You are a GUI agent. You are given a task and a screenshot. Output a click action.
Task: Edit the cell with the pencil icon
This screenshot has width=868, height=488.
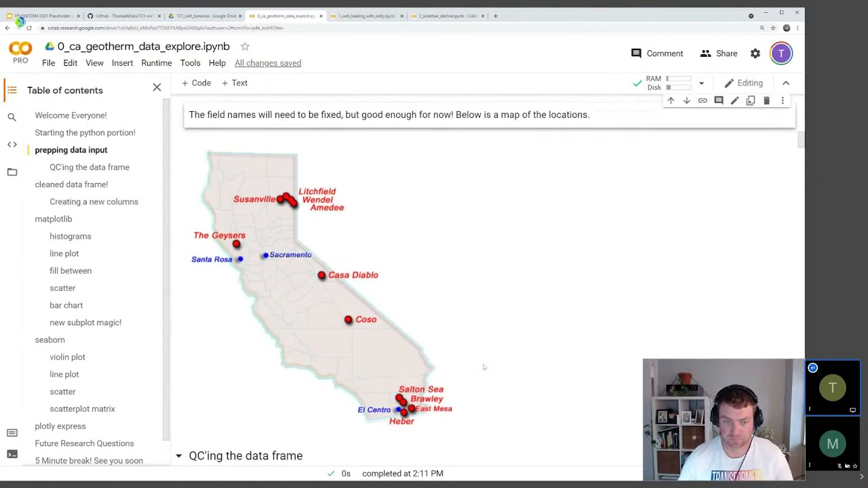tap(734, 100)
